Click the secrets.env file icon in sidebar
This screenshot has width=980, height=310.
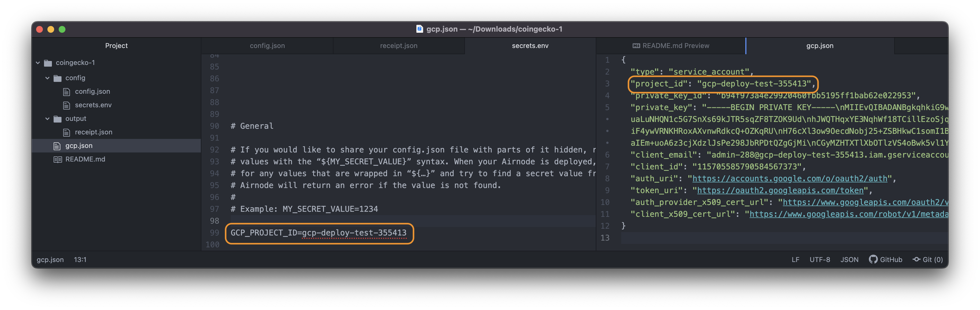[66, 105]
